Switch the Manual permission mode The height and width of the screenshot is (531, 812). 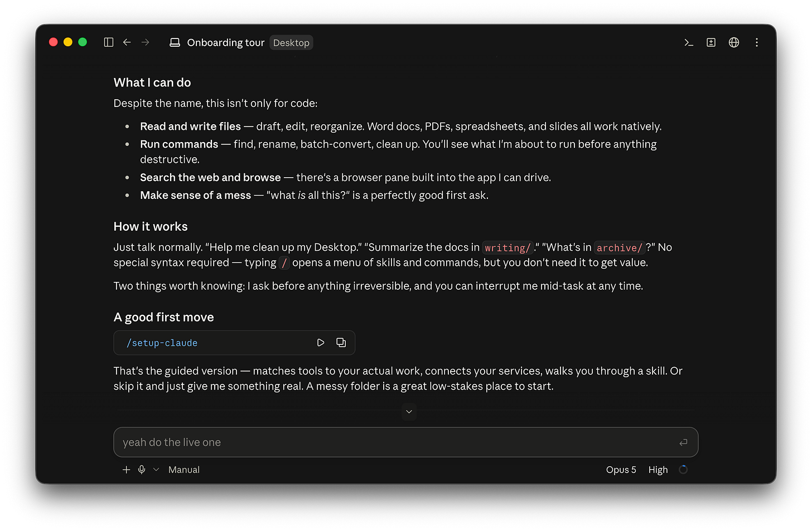click(184, 470)
